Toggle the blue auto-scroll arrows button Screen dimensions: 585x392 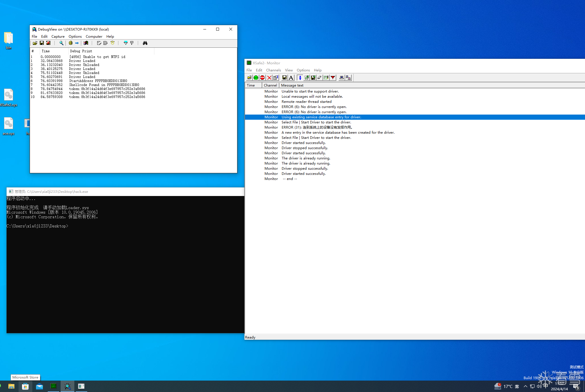300,78
